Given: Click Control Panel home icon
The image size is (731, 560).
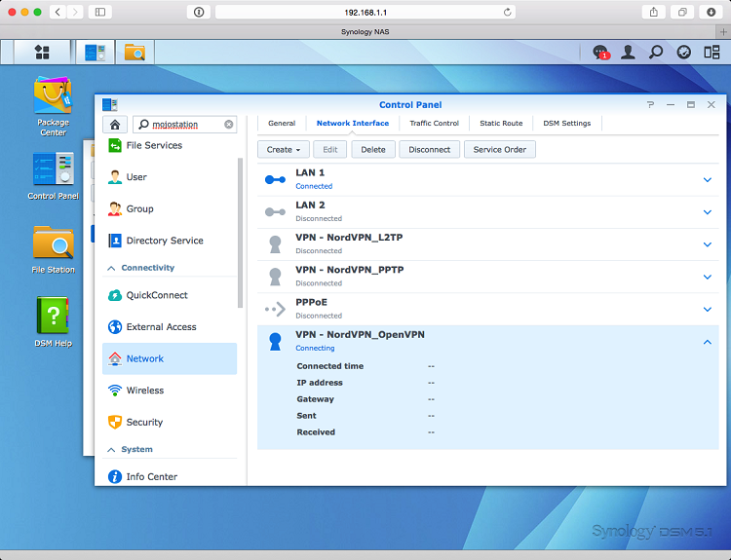Looking at the screenshot, I should tap(115, 124).
